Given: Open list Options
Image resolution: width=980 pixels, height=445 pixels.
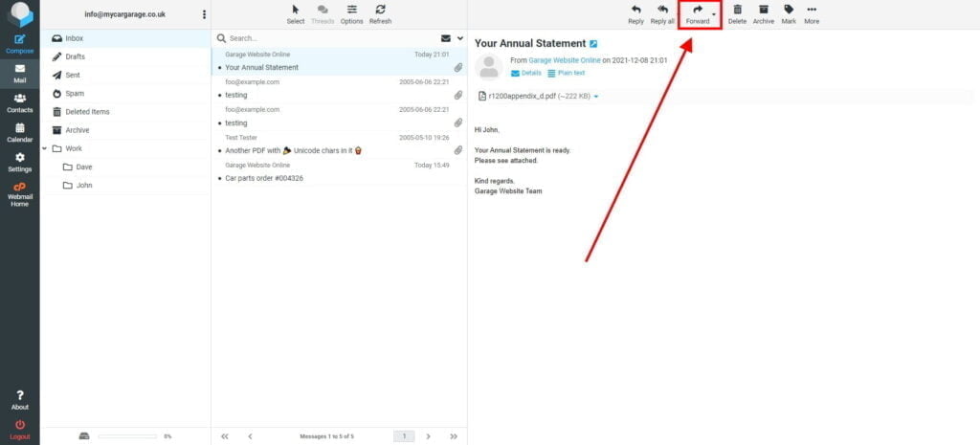Looking at the screenshot, I should tap(352, 14).
